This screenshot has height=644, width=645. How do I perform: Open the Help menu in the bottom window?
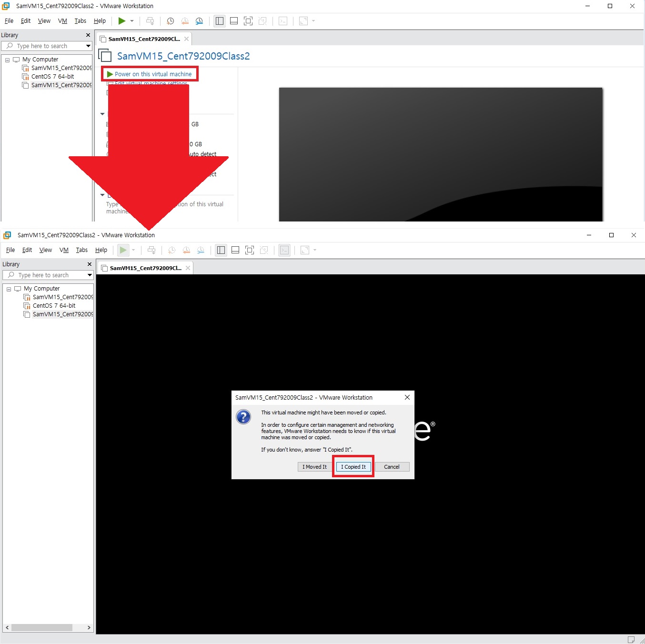101,250
